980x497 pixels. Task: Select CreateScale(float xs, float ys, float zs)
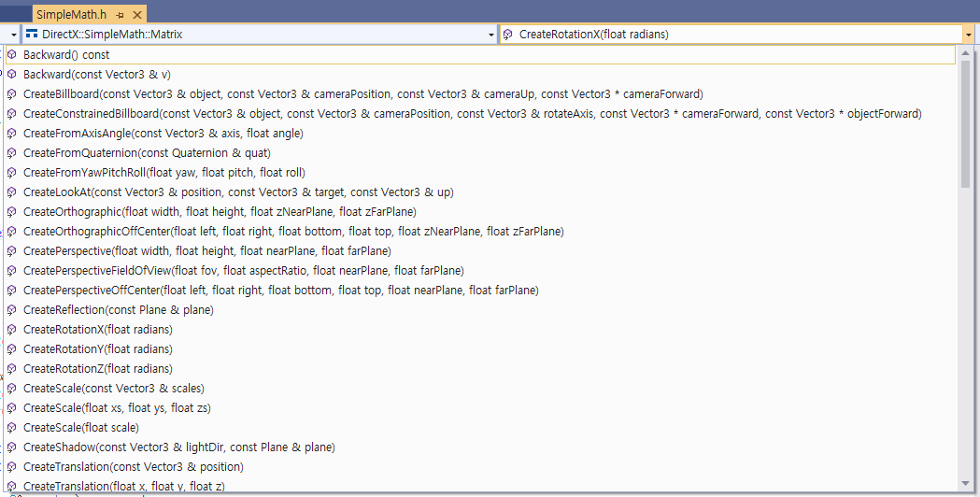pos(480,407)
